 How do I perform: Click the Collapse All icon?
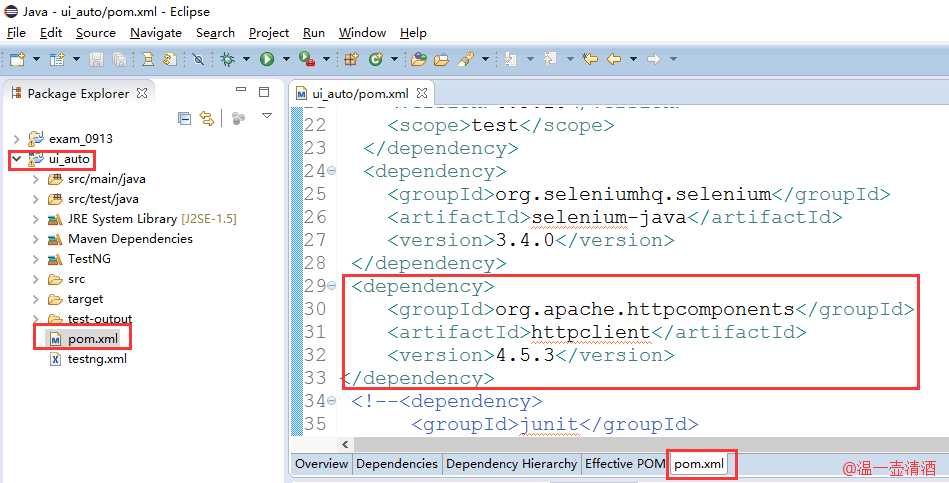(184, 118)
